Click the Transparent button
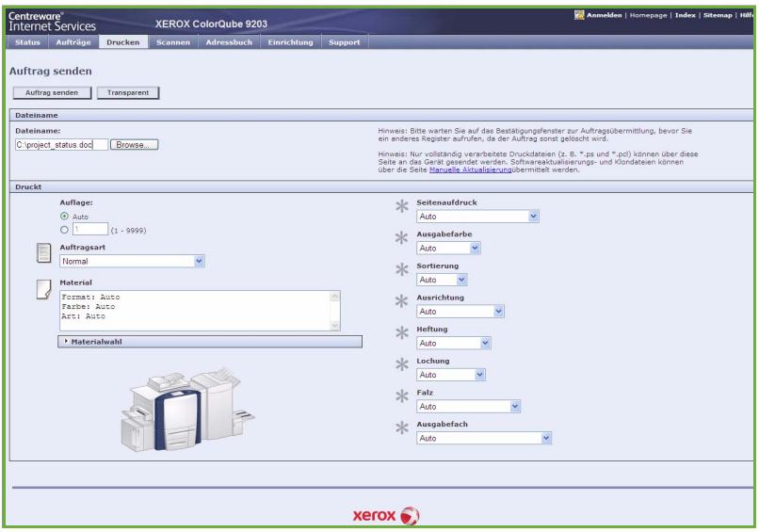The image size is (759, 532). [128, 92]
